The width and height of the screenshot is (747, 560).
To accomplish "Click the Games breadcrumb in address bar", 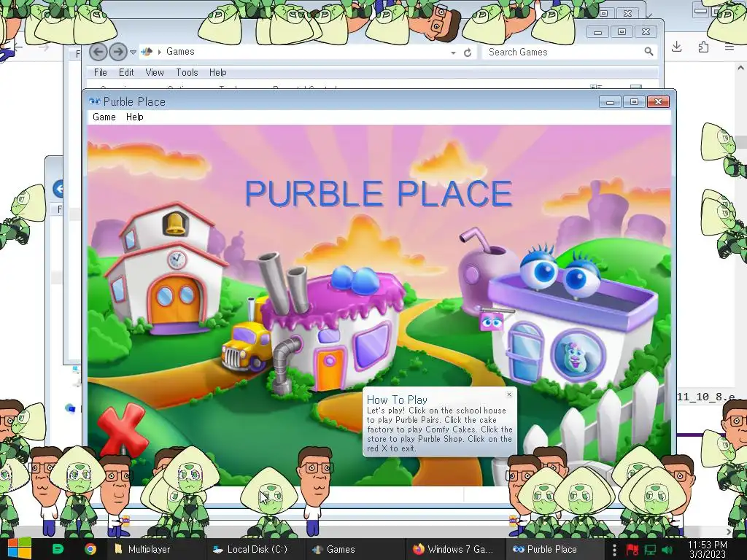I will pyautogui.click(x=180, y=52).
